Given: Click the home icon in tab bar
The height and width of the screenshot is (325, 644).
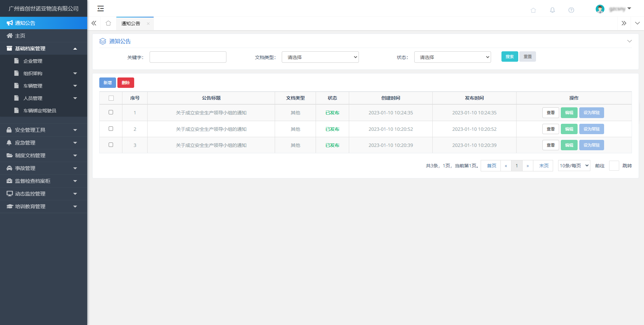Looking at the screenshot, I should pos(108,23).
